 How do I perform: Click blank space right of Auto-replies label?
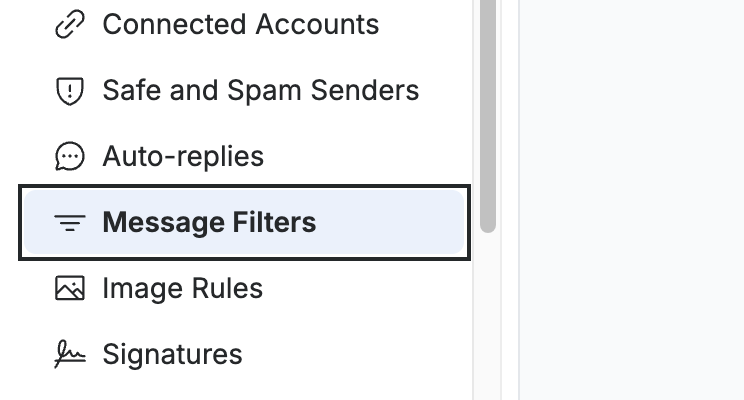pyautogui.click(x=363, y=156)
